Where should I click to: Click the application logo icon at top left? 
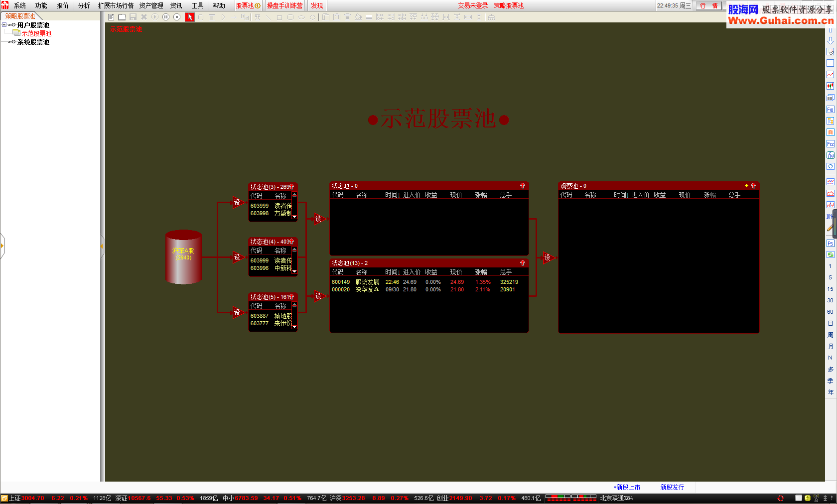coord(5,5)
